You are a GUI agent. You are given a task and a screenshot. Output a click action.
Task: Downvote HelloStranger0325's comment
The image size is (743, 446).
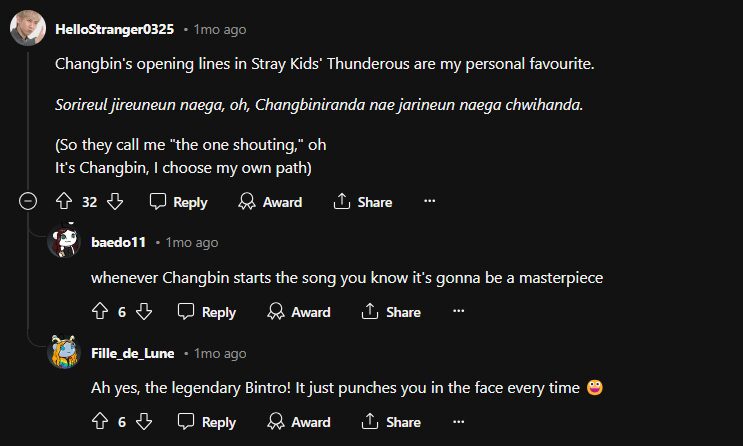click(115, 202)
